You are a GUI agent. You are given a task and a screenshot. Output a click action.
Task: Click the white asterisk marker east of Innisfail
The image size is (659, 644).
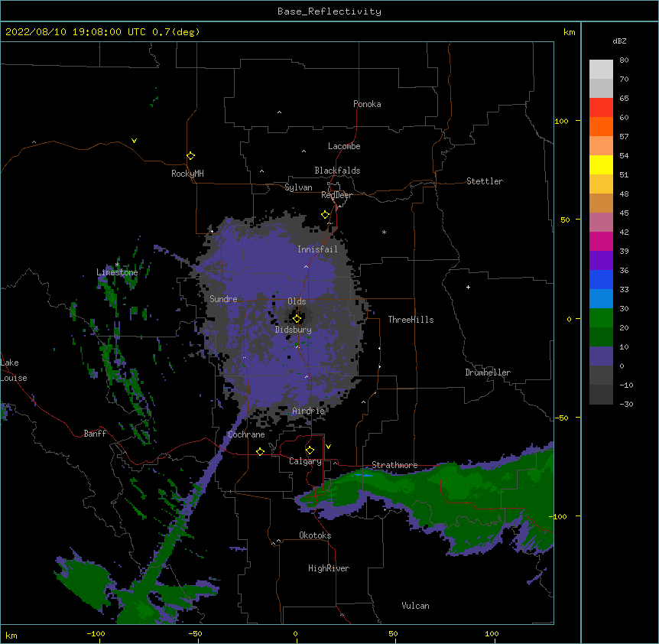tap(384, 232)
